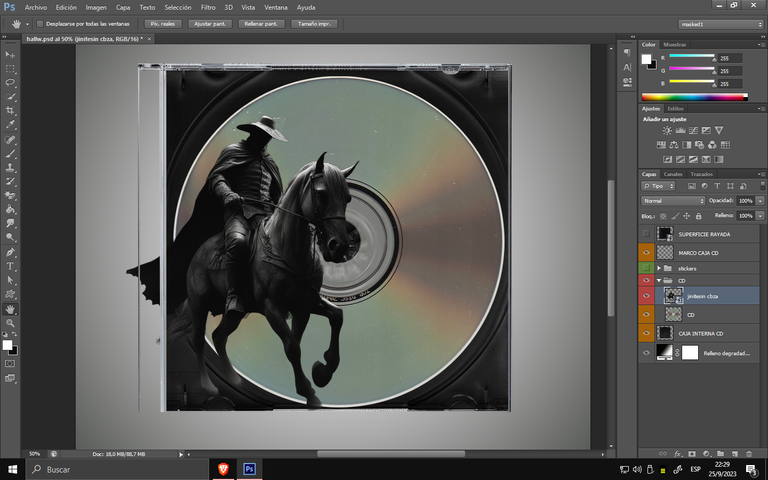Add a Brightness/Contrast adjustment

coord(667,130)
